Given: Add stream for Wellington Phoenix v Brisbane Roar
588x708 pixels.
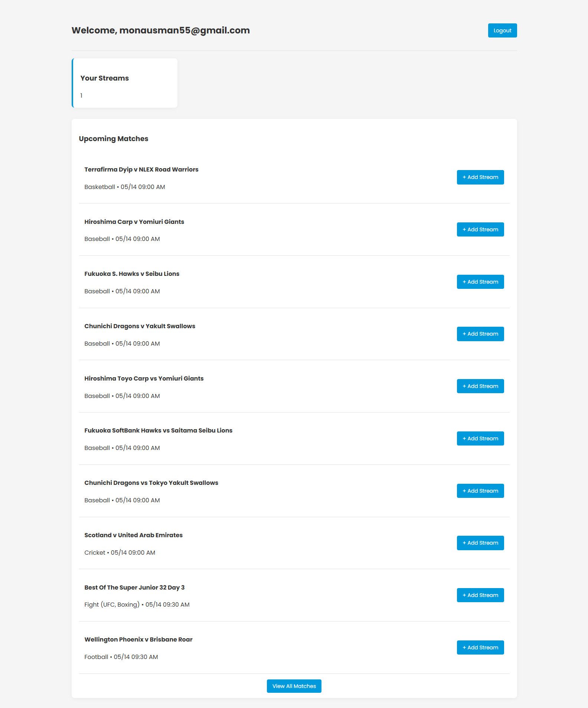Looking at the screenshot, I should click(x=480, y=647).
